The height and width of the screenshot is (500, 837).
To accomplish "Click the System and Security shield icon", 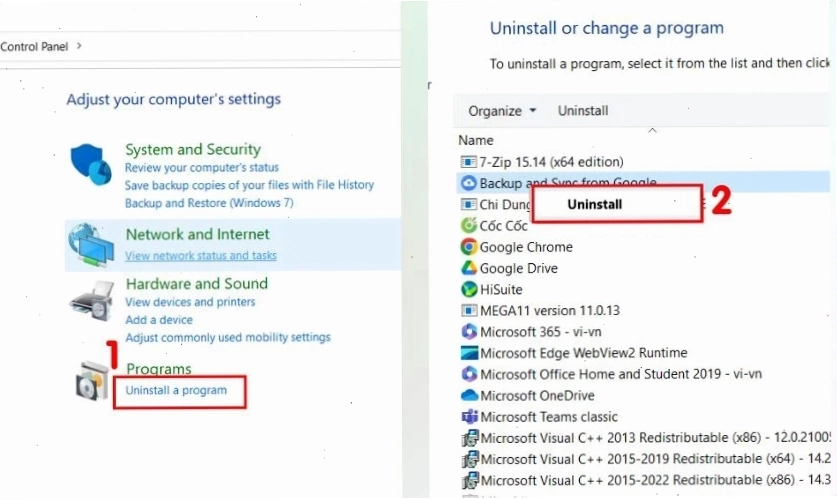I will point(91,163).
